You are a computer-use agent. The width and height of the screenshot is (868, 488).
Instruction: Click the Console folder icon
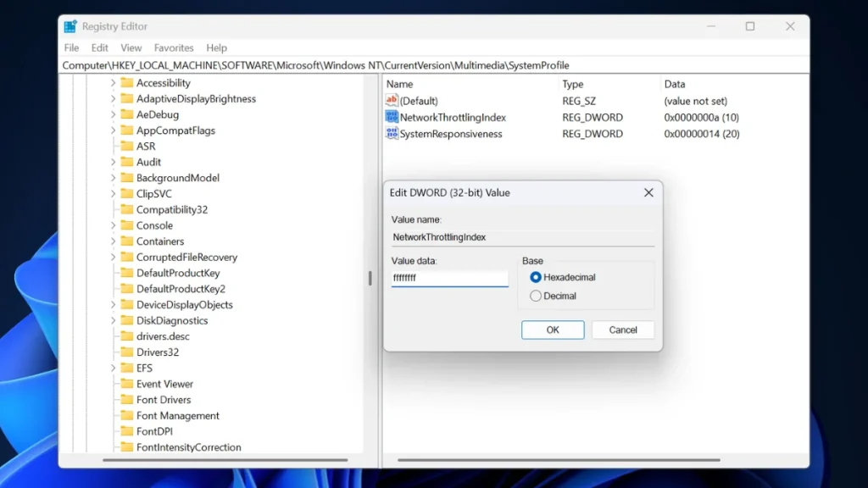[x=127, y=225]
